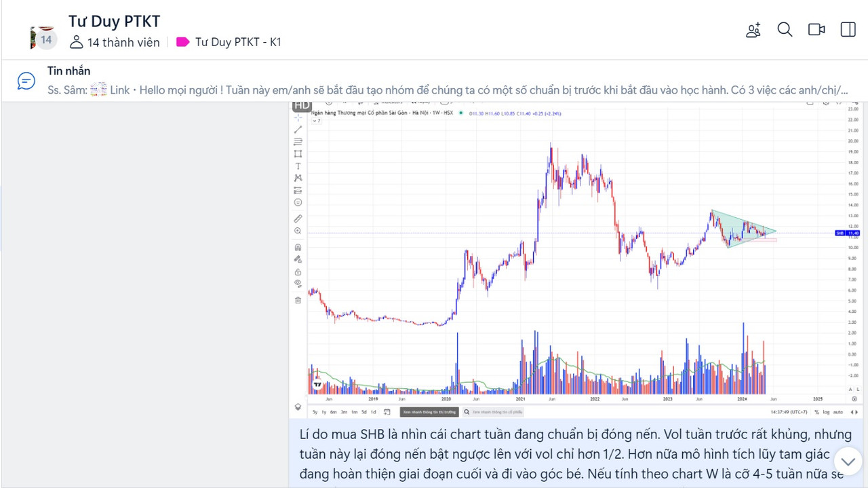Image resolution: width=868 pixels, height=488 pixels.
Task: Start a video call with the group
Action: pos(816,30)
